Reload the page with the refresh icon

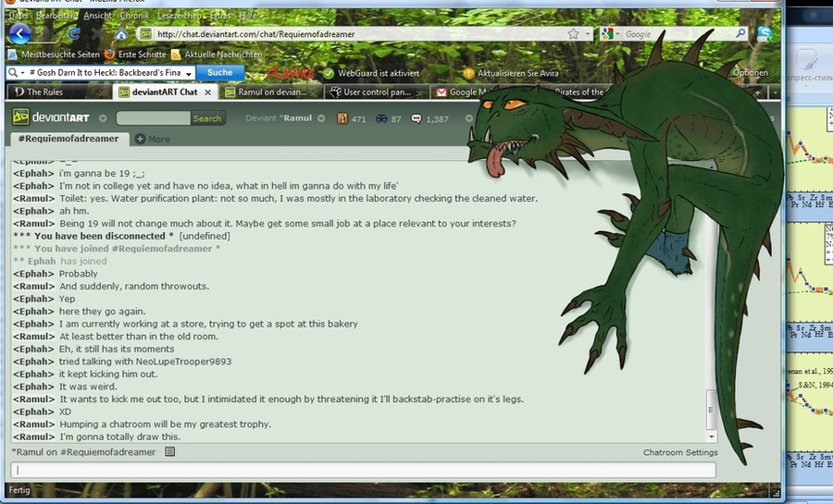[x=74, y=34]
